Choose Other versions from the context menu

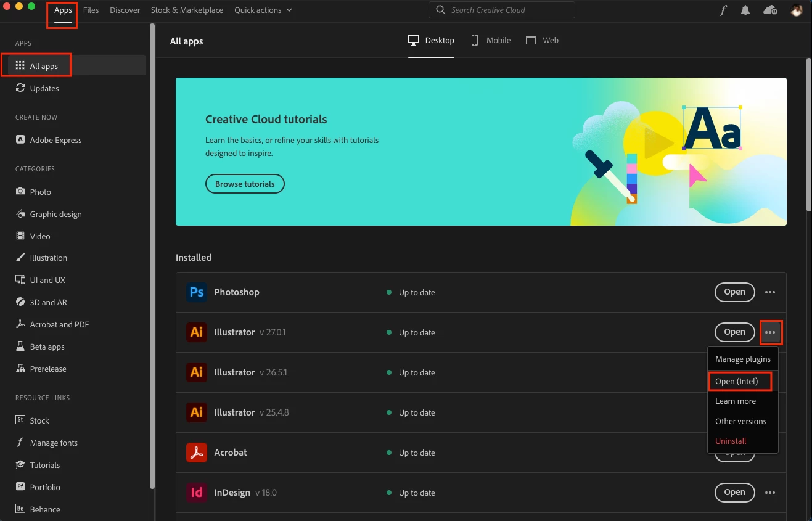pyautogui.click(x=743, y=422)
